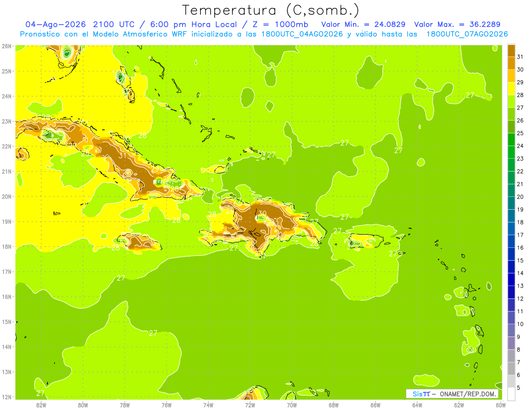Pick the green legend swatch between 26 and 27
This screenshot has width=532, height=411.
pyautogui.click(x=511, y=114)
